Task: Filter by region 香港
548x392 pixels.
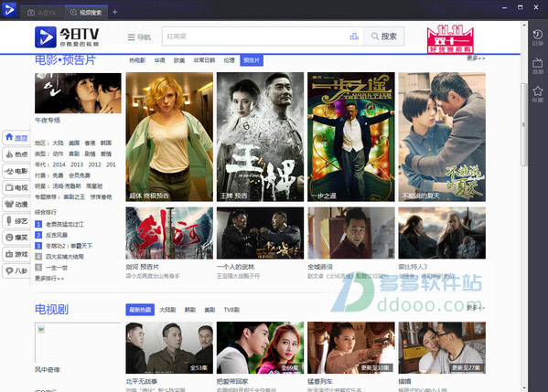Action: 90,143
